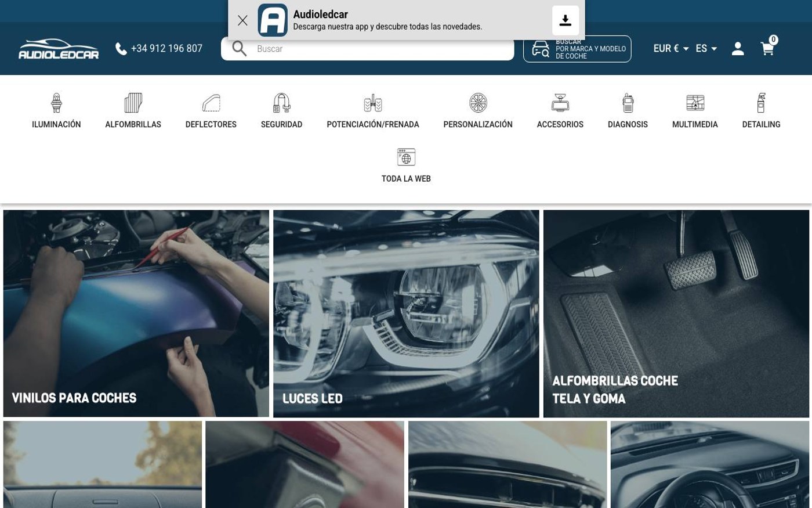Open the ES language dropdown

tap(706, 49)
